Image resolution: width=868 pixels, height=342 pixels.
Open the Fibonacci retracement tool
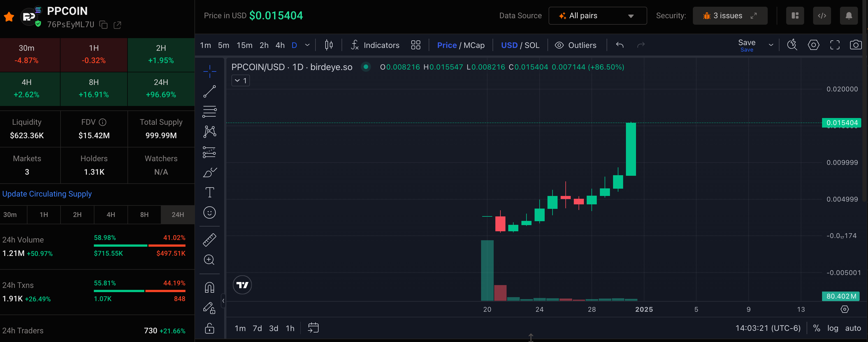(x=209, y=112)
